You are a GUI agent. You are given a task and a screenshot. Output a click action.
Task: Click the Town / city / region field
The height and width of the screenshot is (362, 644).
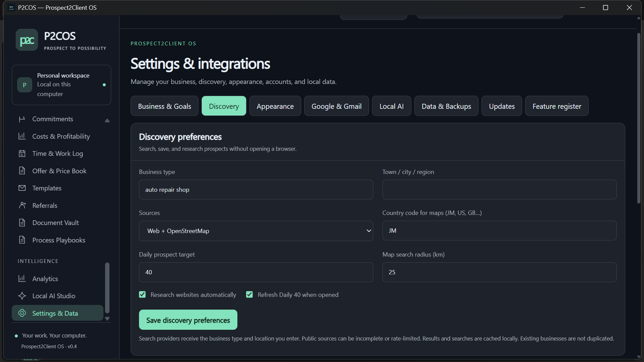499,190
